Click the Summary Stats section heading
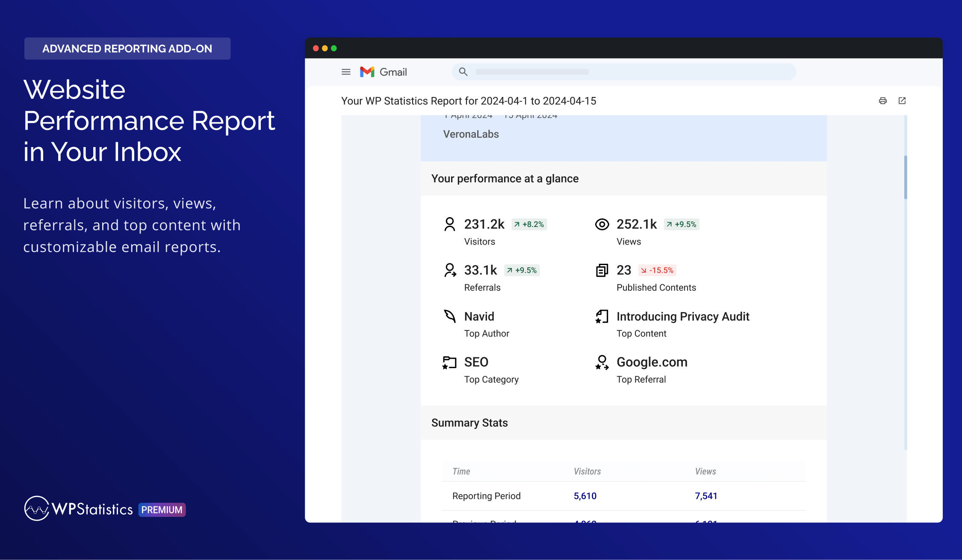Screen dimensions: 962x560 pyautogui.click(x=469, y=423)
